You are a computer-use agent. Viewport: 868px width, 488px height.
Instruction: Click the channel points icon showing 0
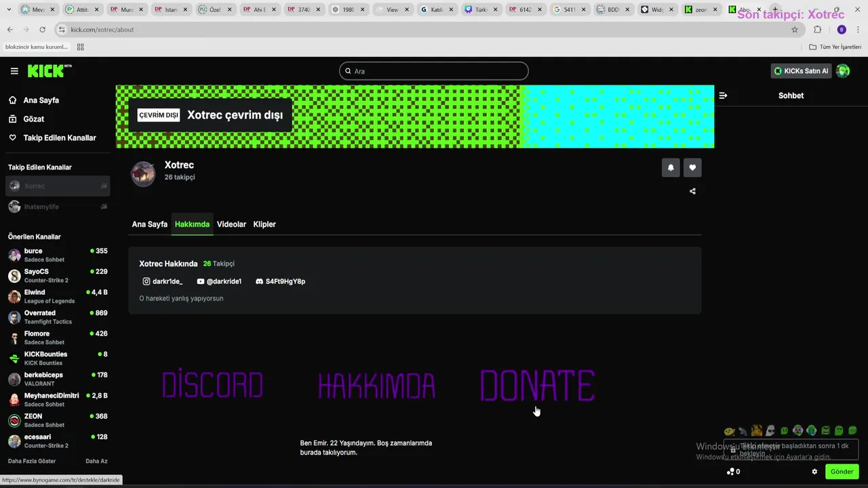click(x=733, y=472)
